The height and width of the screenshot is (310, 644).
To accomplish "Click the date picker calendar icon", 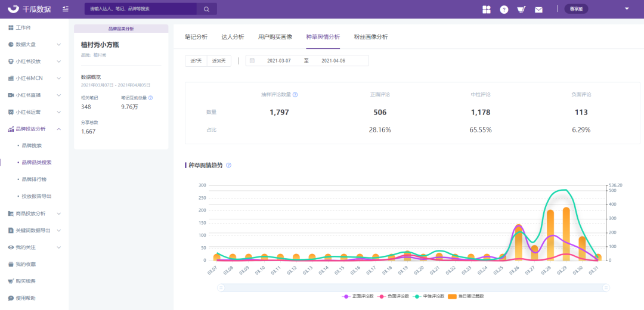I will point(252,61).
